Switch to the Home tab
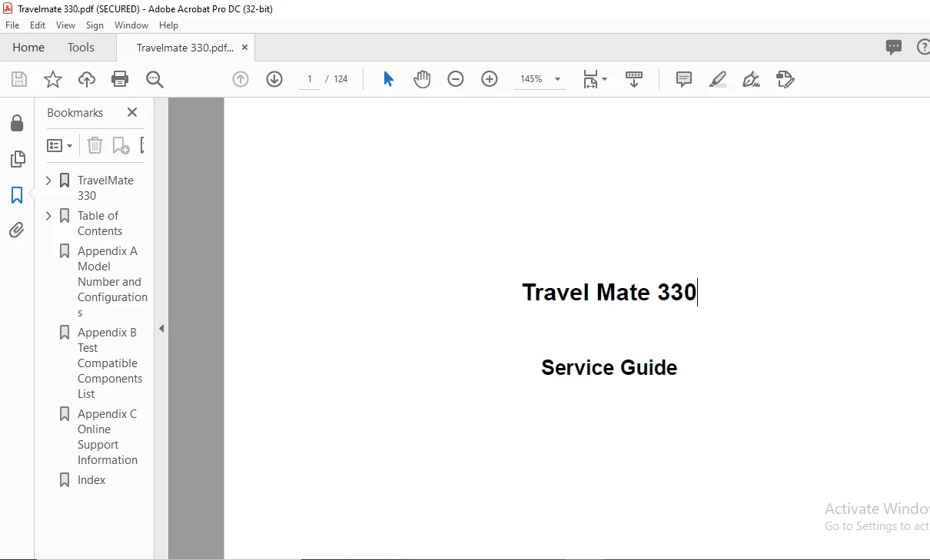Image resolution: width=930 pixels, height=560 pixels. click(28, 48)
